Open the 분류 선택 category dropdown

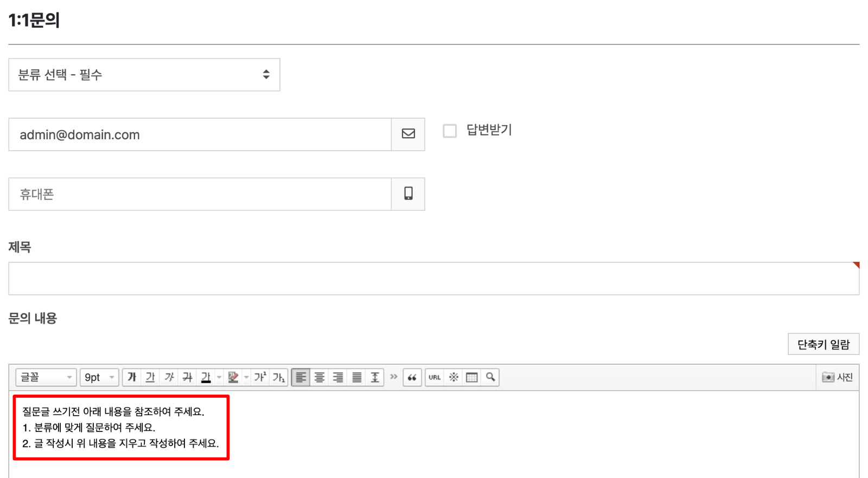(x=144, y=75)
